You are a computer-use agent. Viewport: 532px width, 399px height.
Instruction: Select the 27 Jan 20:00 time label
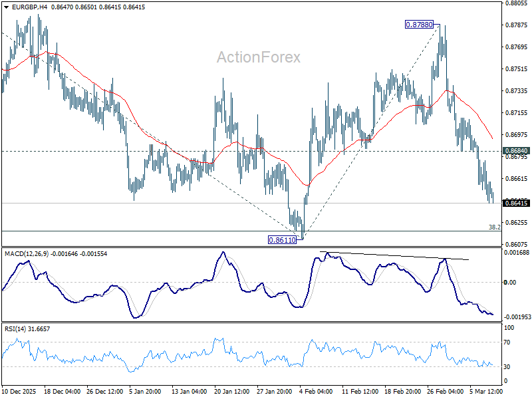tap(275, 391)
